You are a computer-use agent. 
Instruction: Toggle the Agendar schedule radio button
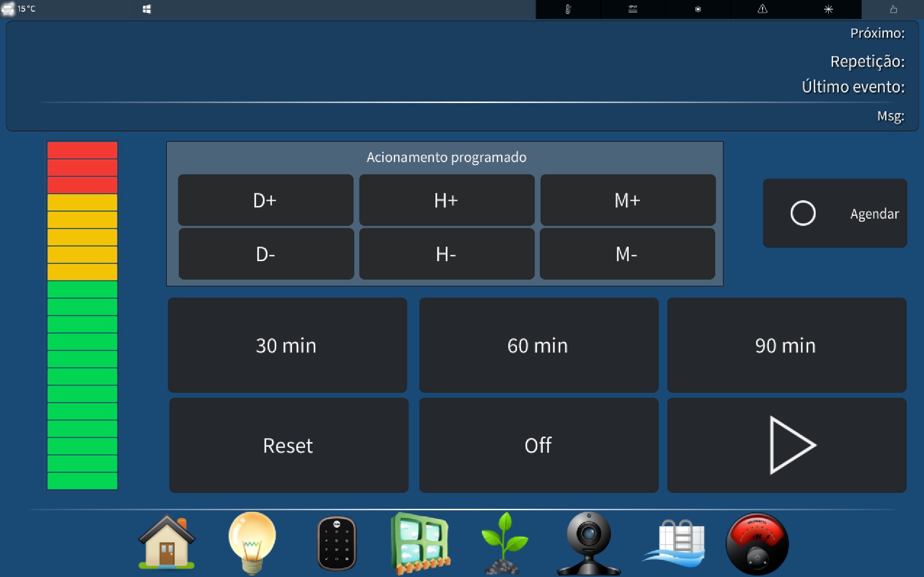tap(803, 213)
